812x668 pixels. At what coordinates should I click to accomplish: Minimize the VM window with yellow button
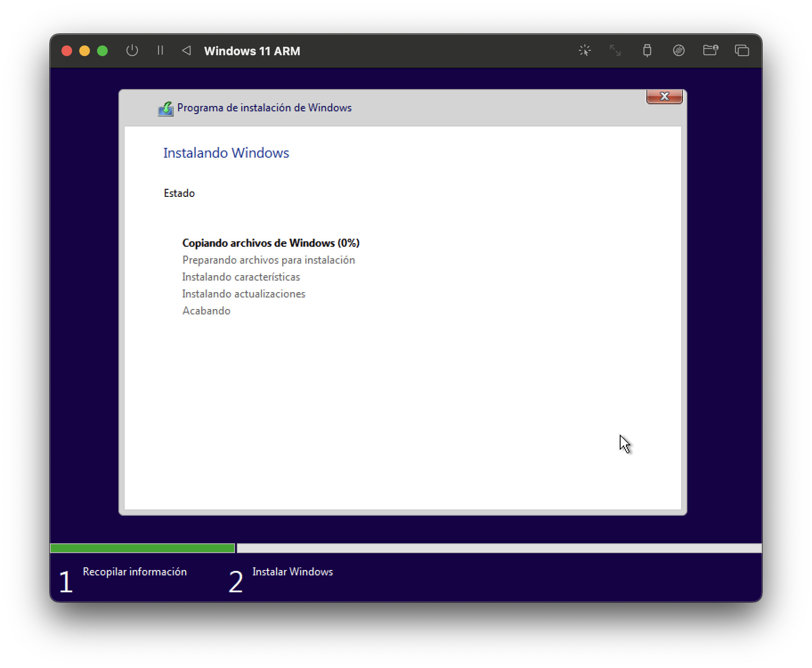85,51
